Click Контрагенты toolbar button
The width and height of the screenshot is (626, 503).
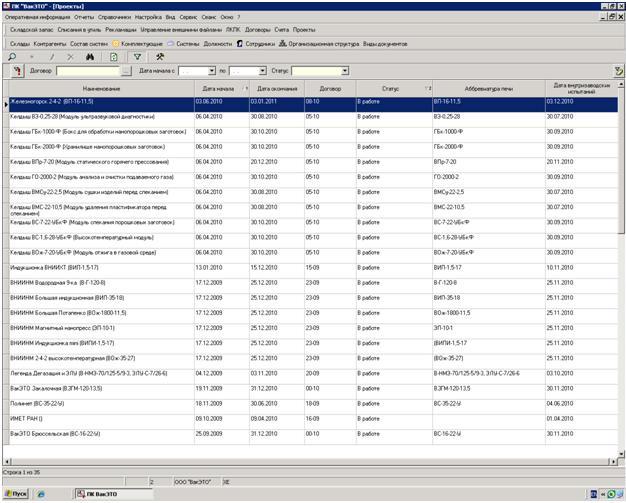point(50,44)
